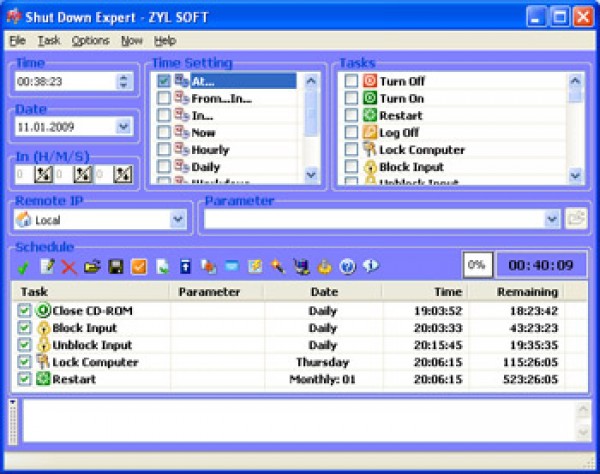The height and width of the screenshot is (474, 600).
Task: Open the Task menu
Action: tap(49, 41)
